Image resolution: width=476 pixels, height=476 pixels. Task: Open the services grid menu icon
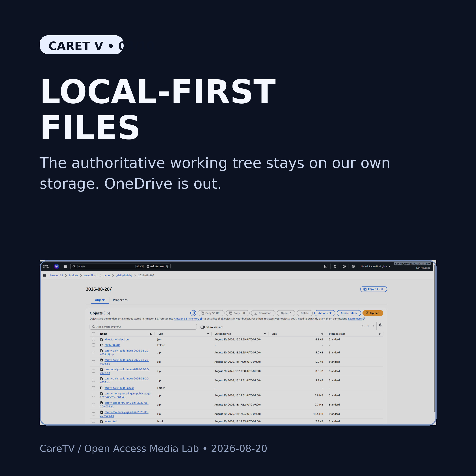click(x=65, y=266)
